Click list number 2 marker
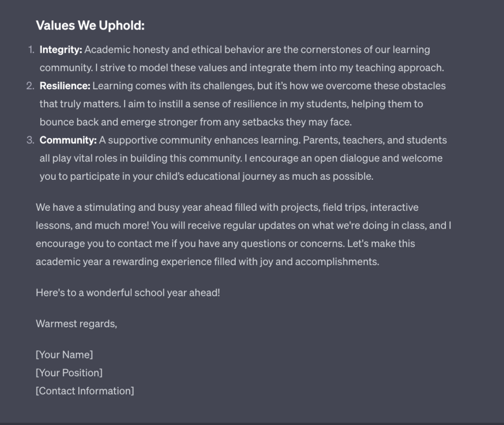 [30, 86]
